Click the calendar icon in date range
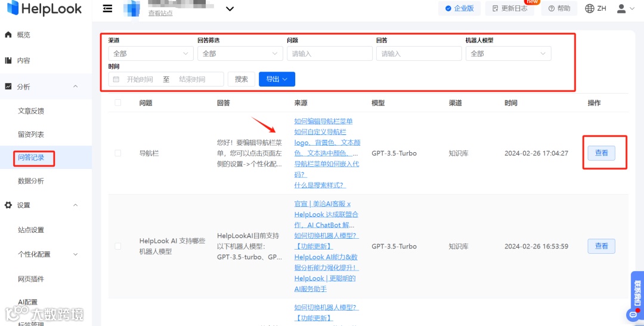This screenshot has width=644, height=326. [116, 79]
